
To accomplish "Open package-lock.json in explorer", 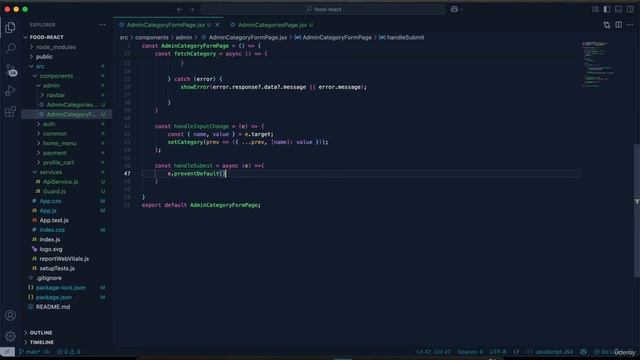I will pyautogui.click(x=61, y=287).
